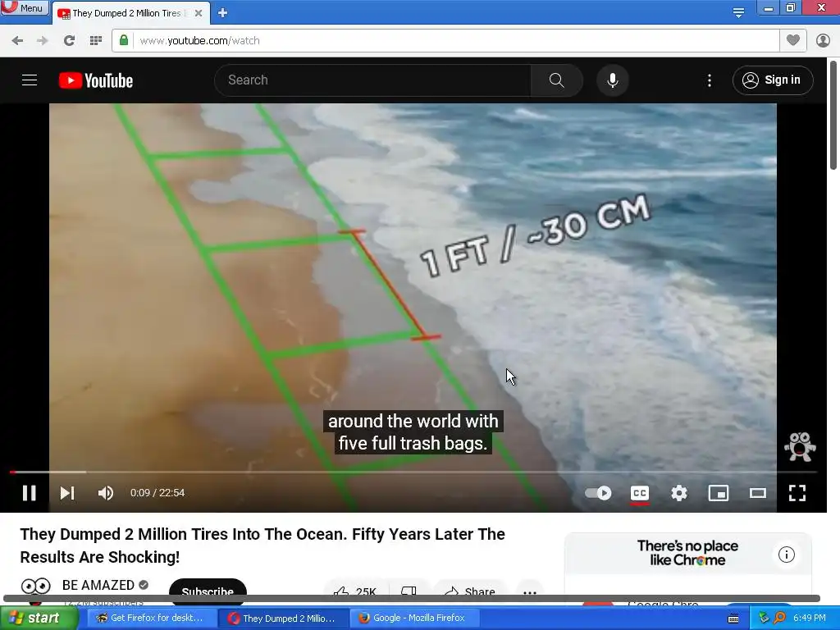This screenshot has width=840, height=630.
Task: Click the orange magnifier tray icon
Action: [x=780, y=618]
